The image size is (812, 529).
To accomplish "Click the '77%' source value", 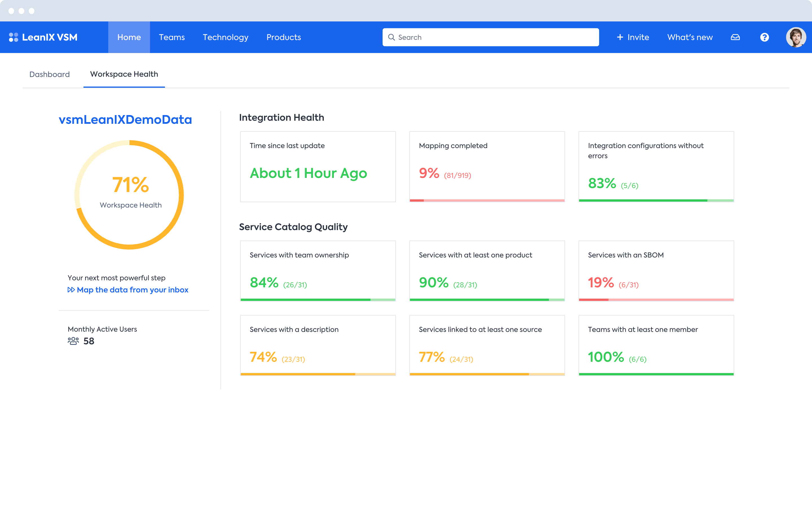I will pos(432,357).
